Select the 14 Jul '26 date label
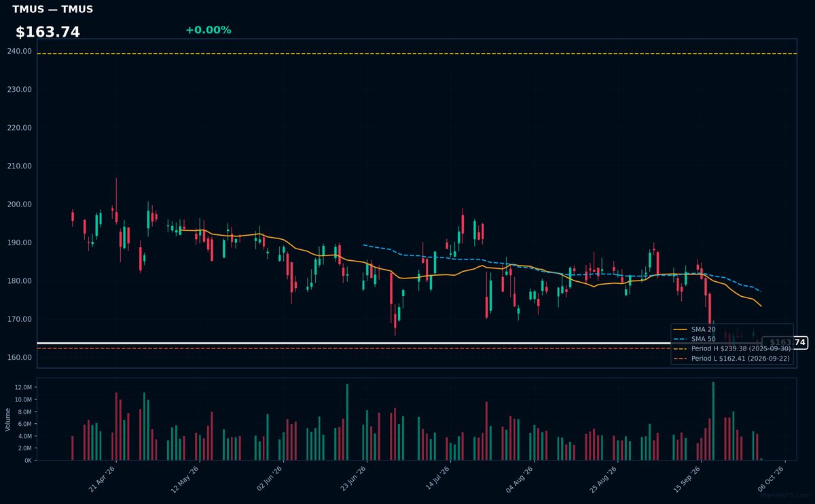The width and height of the screenshot is (815, 504). tap(437, 479)
